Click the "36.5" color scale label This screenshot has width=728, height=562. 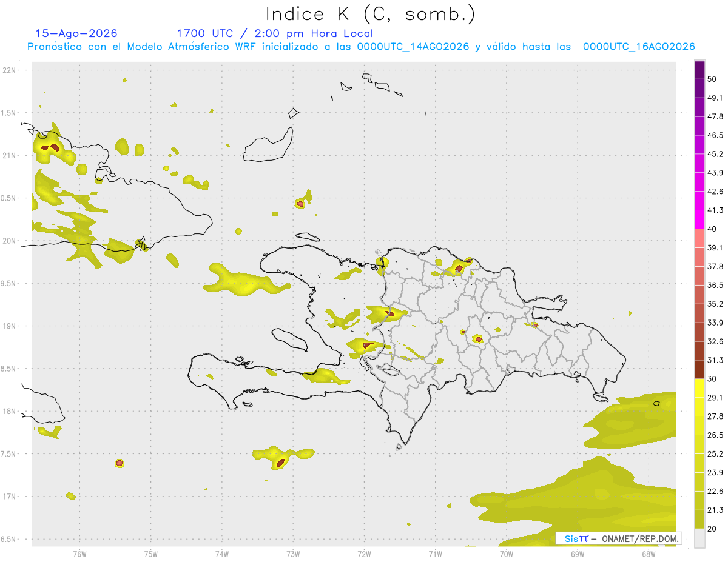pyautogui.click(x=715, y=285)
